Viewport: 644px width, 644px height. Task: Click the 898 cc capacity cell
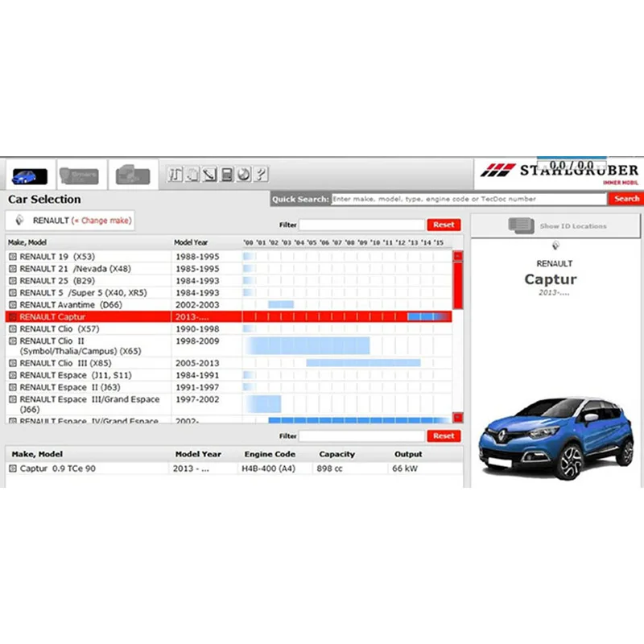click(329, 469)
